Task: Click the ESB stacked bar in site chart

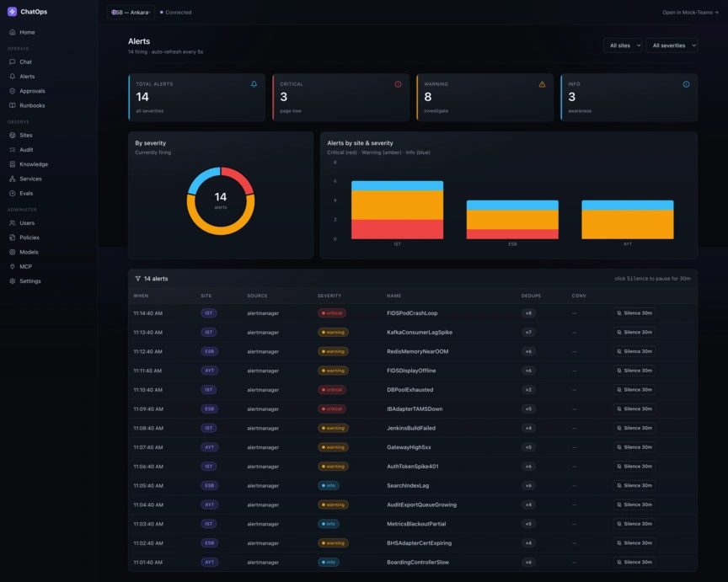Action: pos(512,220)
